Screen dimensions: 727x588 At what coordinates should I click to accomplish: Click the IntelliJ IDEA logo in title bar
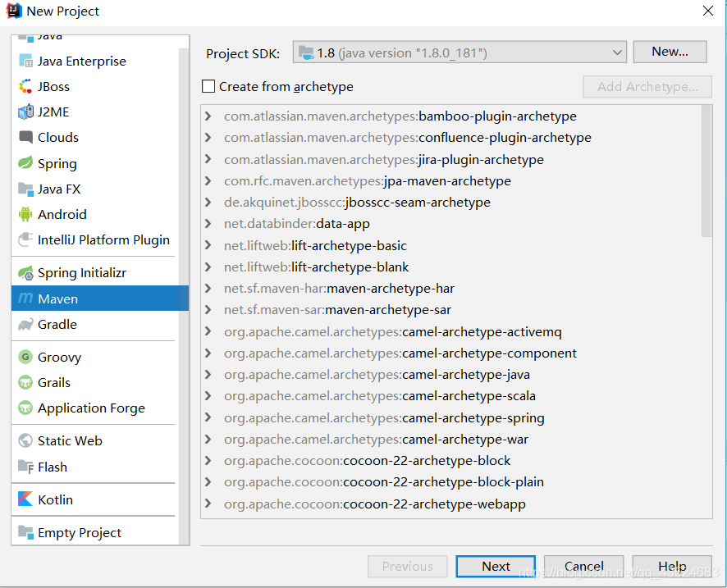pyautogui.click(x=13, y=11)
